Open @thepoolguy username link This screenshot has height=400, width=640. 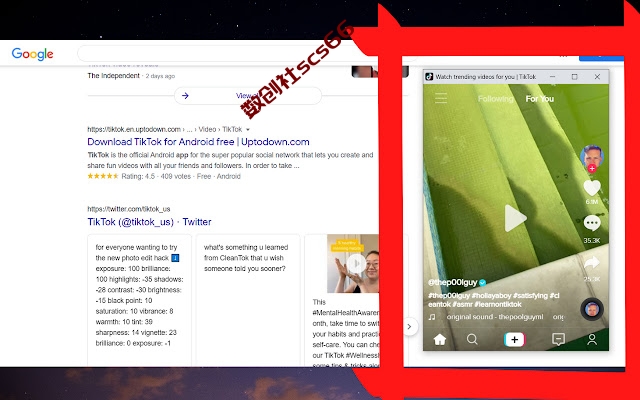coord(453,282)
